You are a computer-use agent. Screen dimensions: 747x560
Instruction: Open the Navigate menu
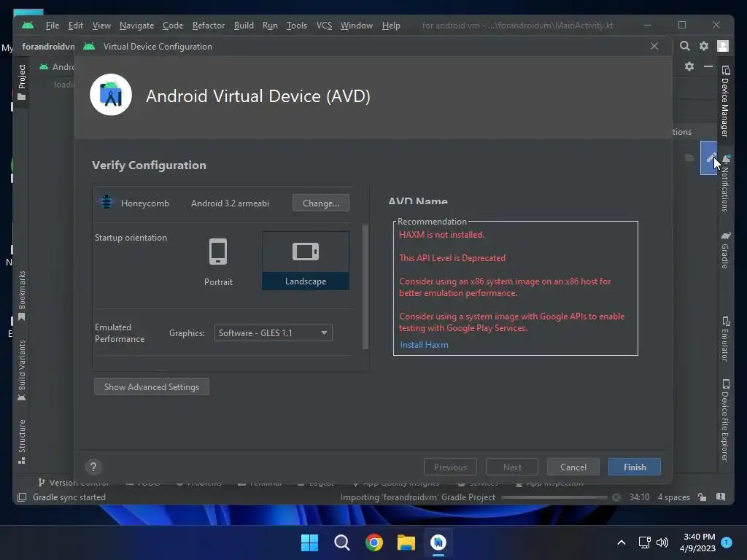pyautogui.click(x=136, y=26)
